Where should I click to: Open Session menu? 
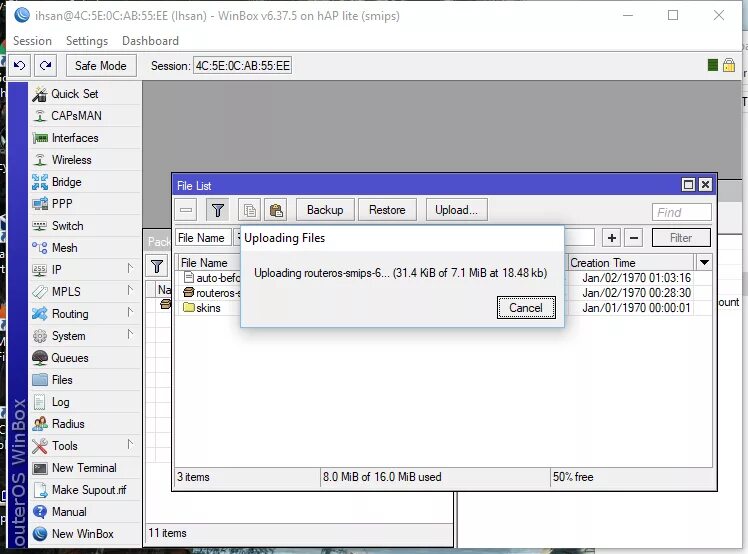coord(32,41)
